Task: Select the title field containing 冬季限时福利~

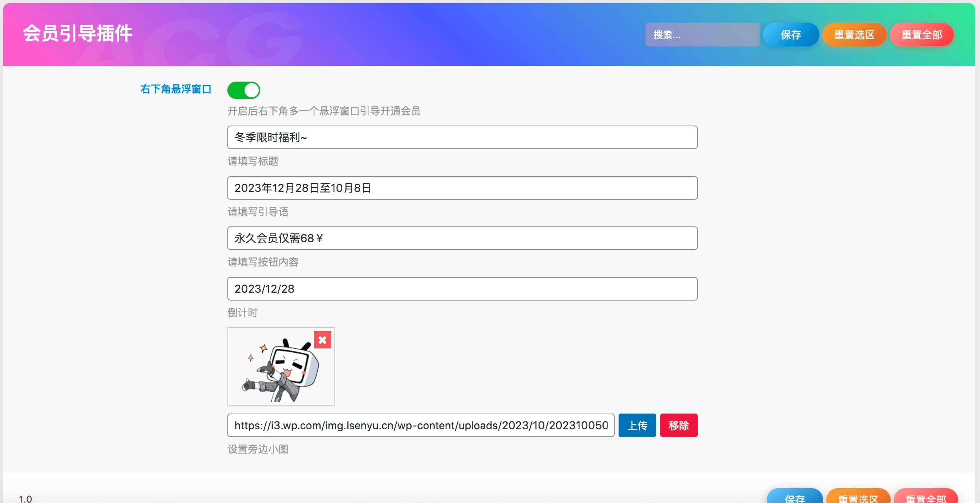Action: click(x=463, y=138)
